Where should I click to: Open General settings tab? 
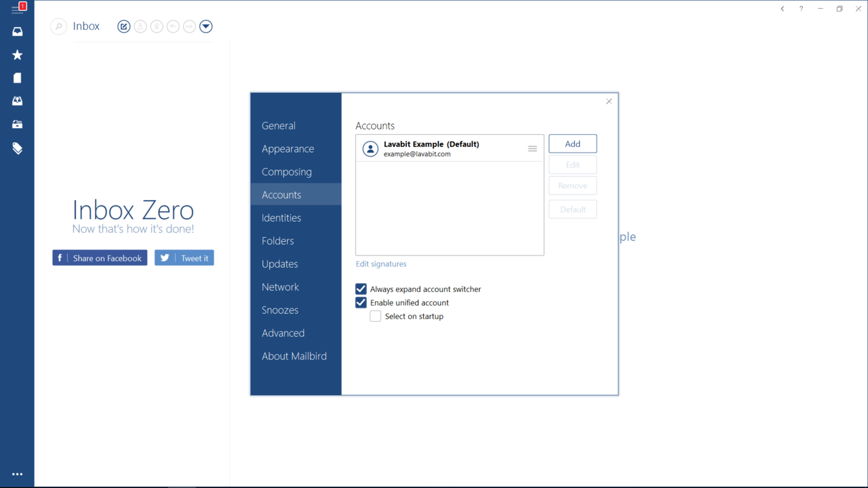296,125
